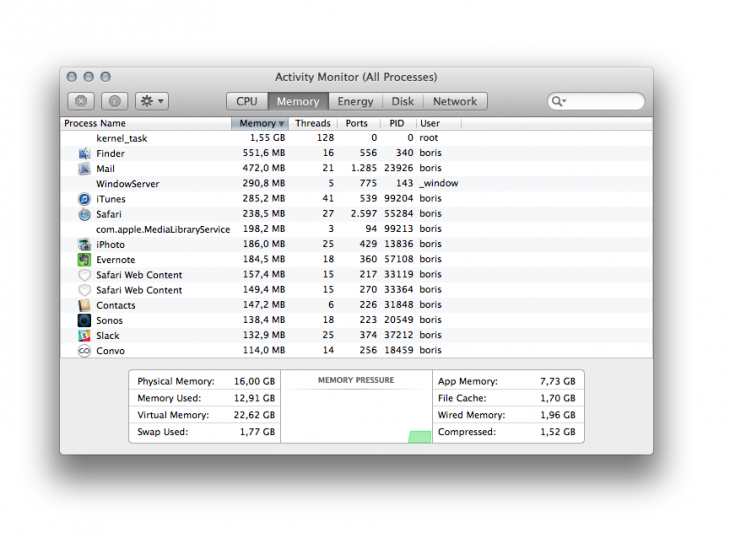The width and height of the screenshot is (730, 538).
Task: Click Sonos memory value 138,4 MB
Action: (264, 320)
